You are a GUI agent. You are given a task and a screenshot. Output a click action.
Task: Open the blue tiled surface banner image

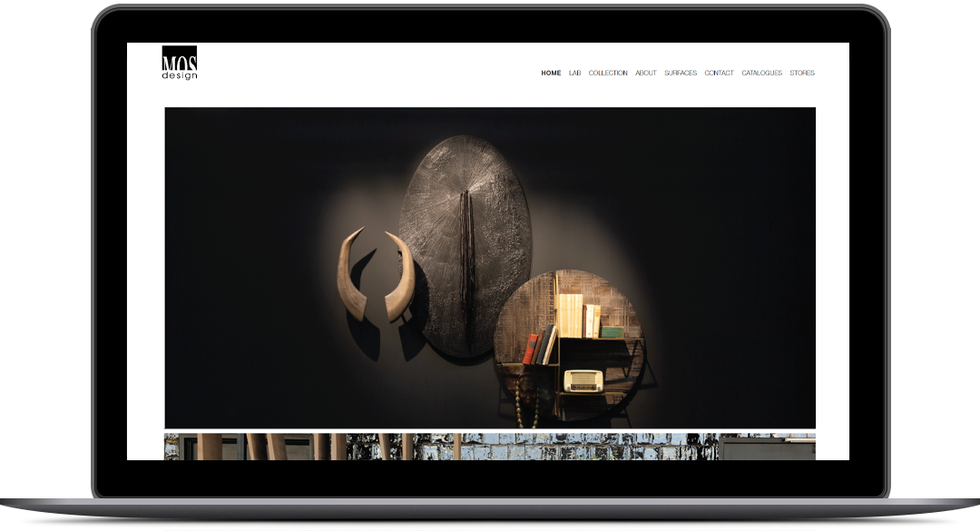531,447
